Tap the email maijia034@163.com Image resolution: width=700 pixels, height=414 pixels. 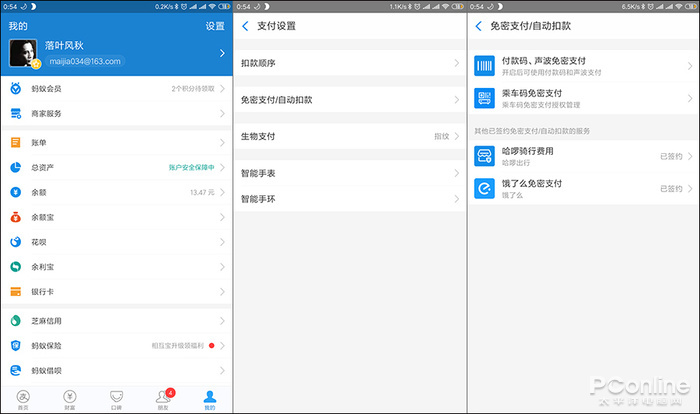coord(85,61)
